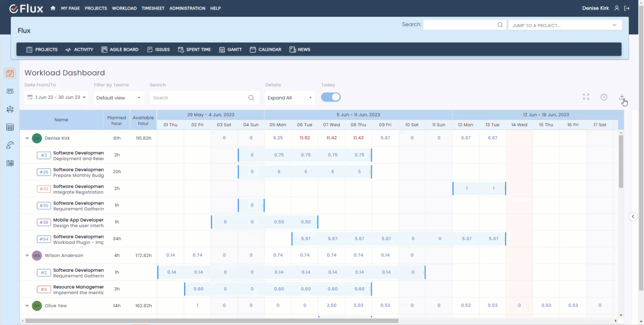The image size is (644, 325).
Task: Switch to the Agile Board tab
Action: (120, 50)
